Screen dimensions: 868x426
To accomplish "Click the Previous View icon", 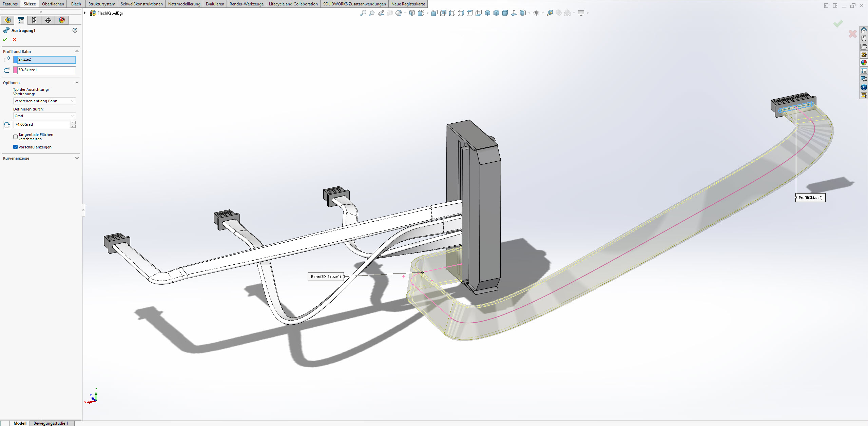I will pyautogui.click(x=381, y=13).
